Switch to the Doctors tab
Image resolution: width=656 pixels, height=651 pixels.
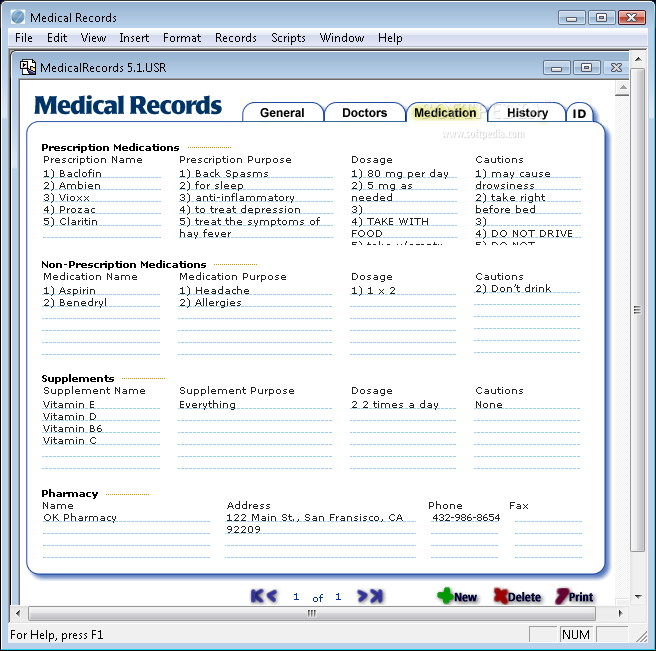point(364,113)
